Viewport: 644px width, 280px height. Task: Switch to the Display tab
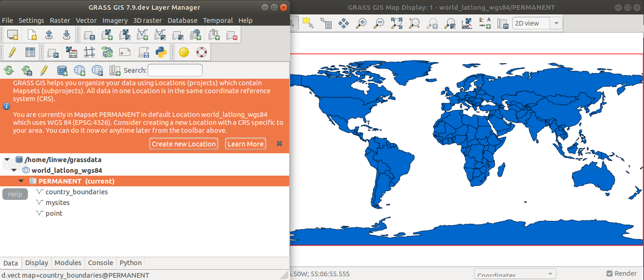(x=37, y=263)
